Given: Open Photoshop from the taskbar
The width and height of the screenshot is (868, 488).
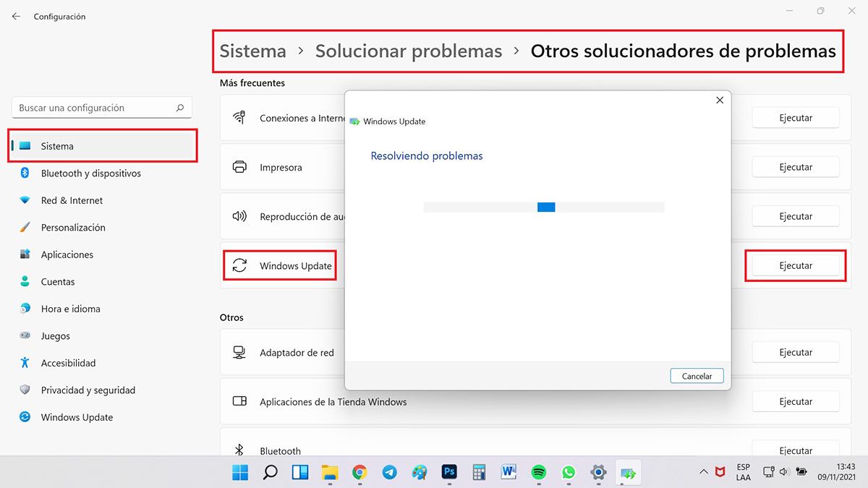Looking at the screenshot, I should point(449,472).
